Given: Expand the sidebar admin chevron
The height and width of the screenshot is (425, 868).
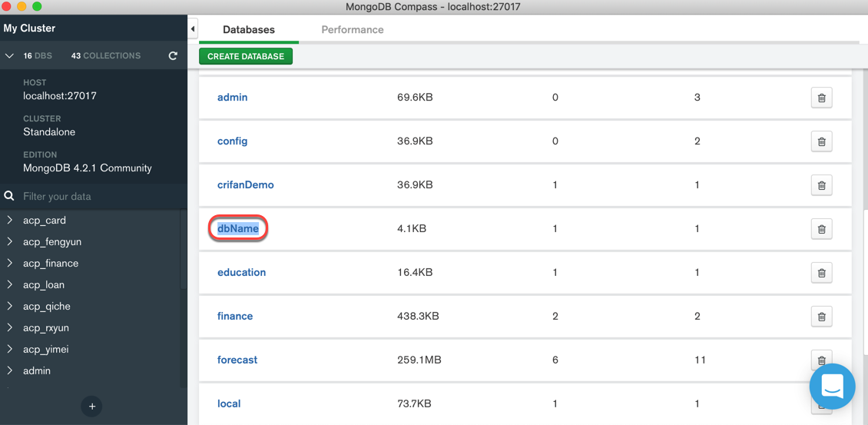Looking at the screenshot, I should click(9, 370).
